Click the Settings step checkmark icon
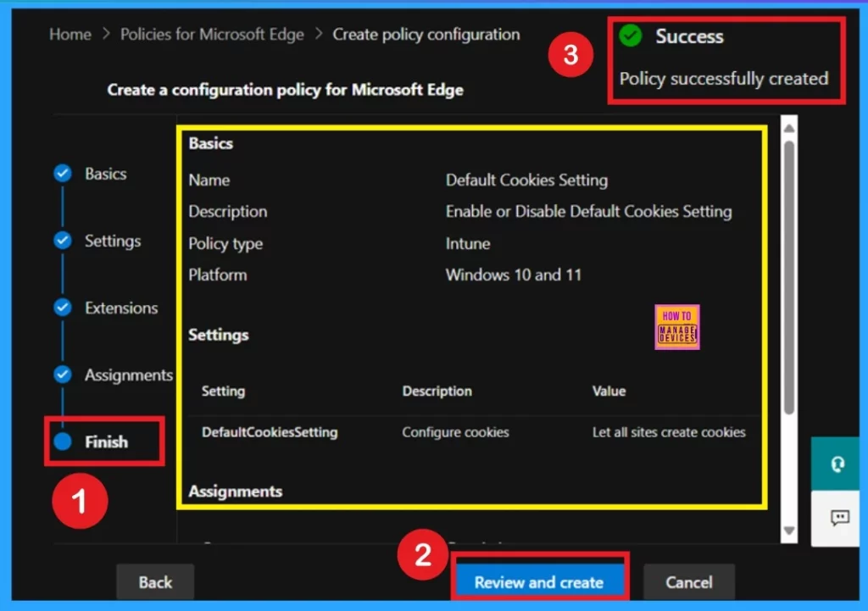 point(63,240)
